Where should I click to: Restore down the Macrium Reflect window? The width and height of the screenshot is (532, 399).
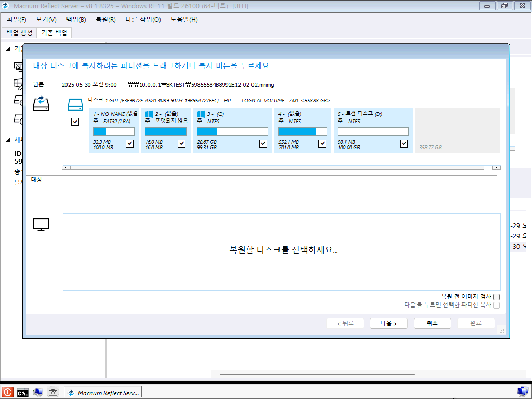point(504,6)
